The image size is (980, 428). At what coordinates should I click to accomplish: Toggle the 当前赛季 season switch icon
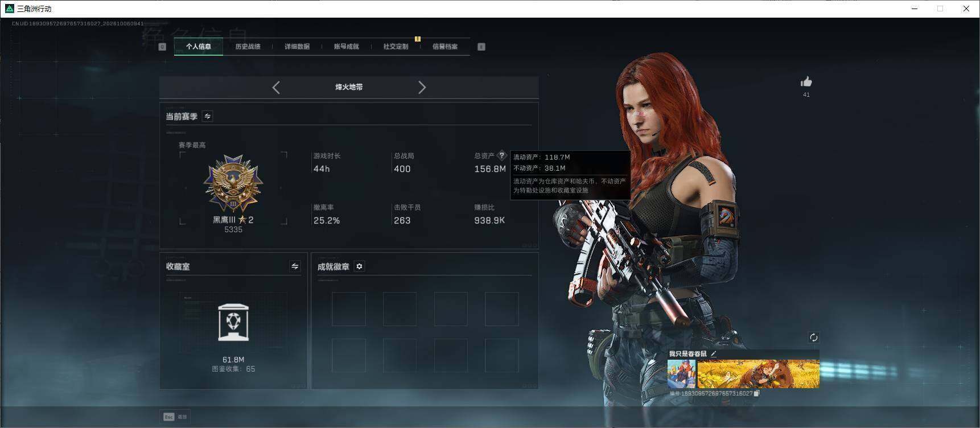click(x=208, y=116)
